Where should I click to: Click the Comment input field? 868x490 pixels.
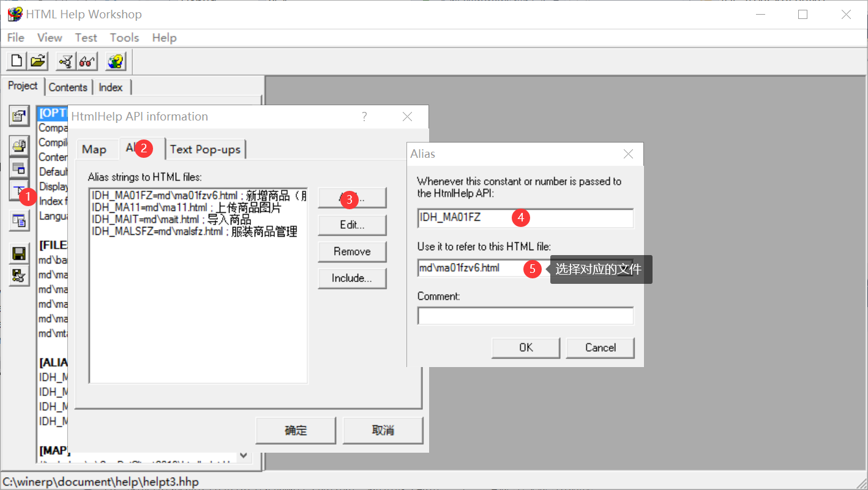(525, 316)
